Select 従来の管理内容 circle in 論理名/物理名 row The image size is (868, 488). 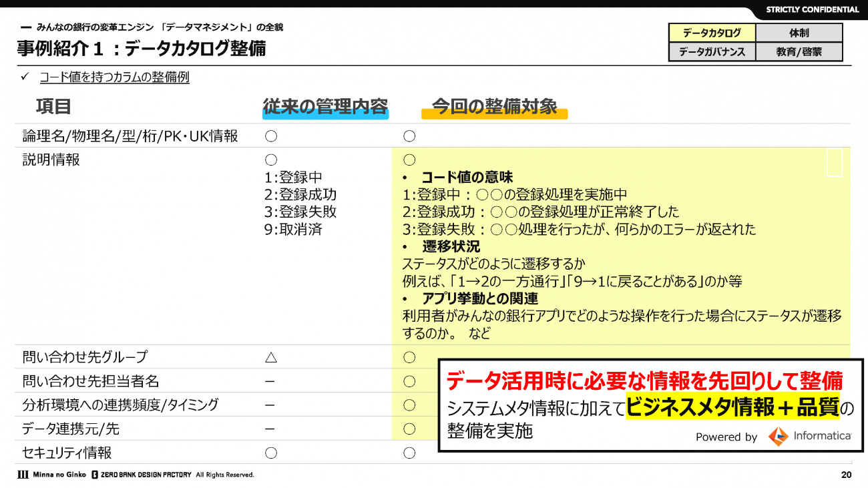point(270,136)
